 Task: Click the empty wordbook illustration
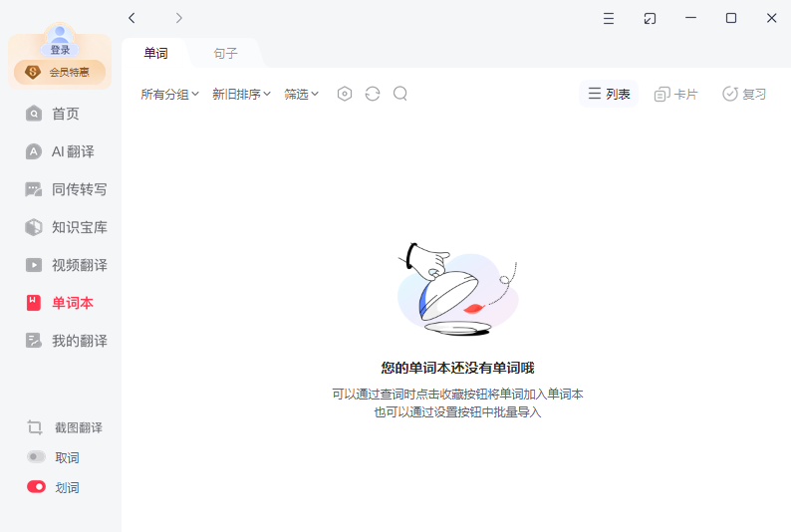tap(457, 290)
